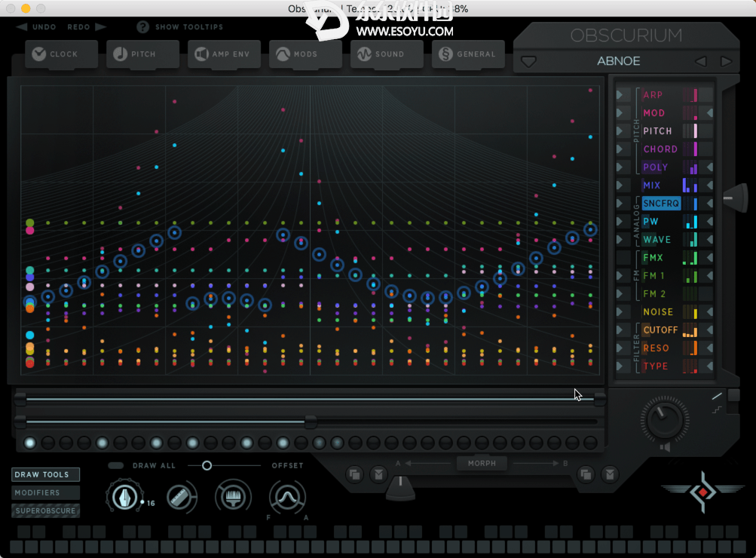
Task: Click the right arrow beside CUTOFF
Action: pyautogui.click(x=709, y=330)
